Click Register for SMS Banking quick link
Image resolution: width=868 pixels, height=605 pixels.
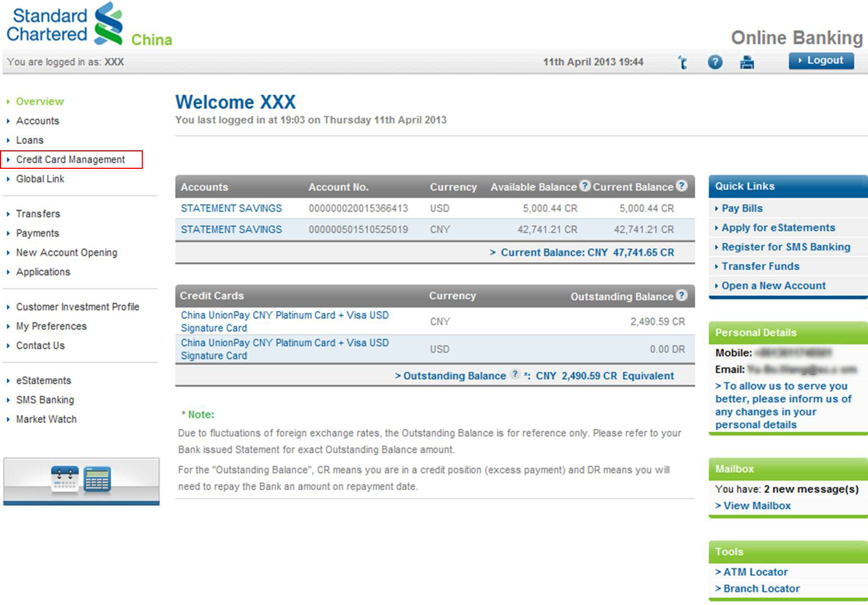(x=786, y=247)
